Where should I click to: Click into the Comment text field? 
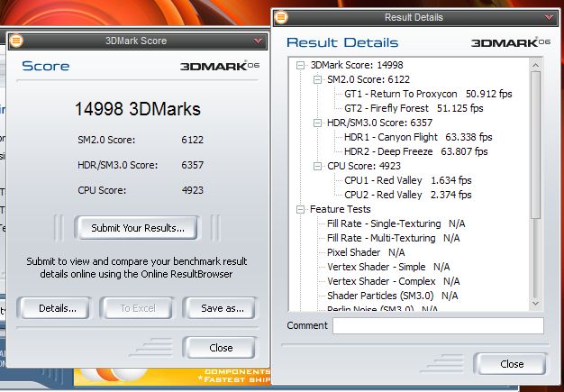pos(437,325)
